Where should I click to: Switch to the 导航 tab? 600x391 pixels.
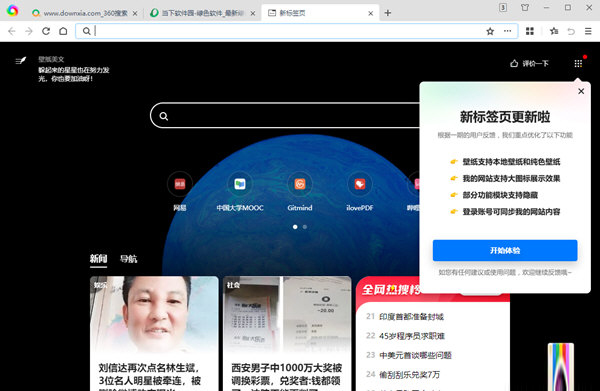pos(129,259)
